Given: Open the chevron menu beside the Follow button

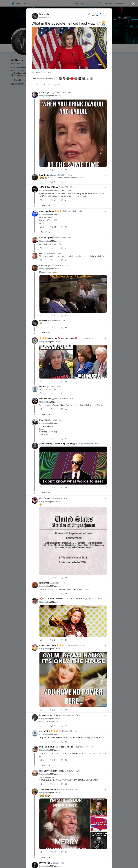Looking at the screenshot, I should click(x=106, y=16).
